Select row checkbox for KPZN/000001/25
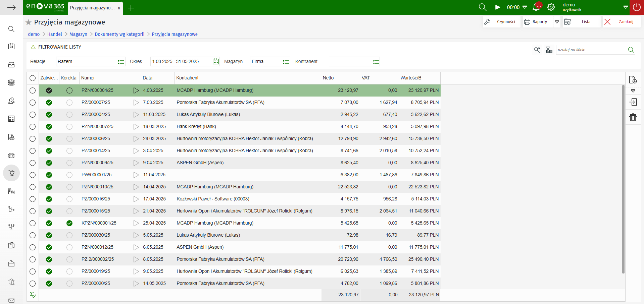The image size is (644, 304). click(33, 223)
